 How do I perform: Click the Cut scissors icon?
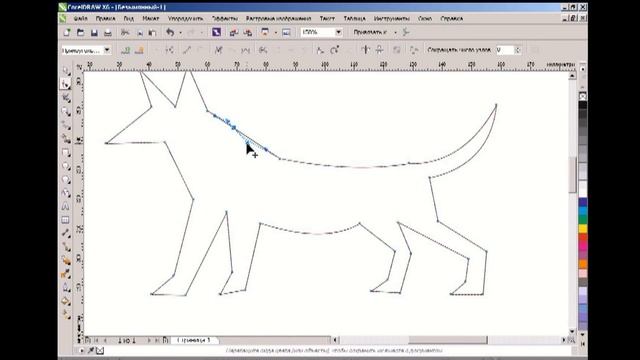point(125,32)
